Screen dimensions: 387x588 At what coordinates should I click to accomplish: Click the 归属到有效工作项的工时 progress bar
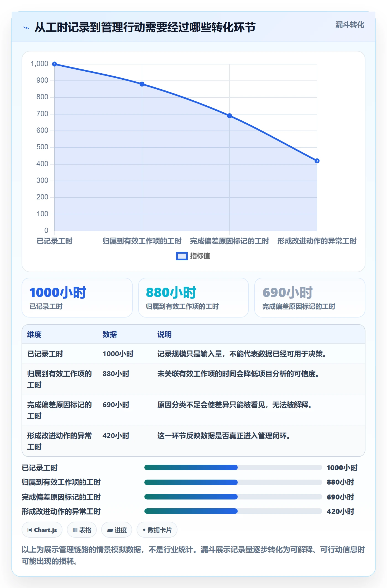(x=233, y=482)
